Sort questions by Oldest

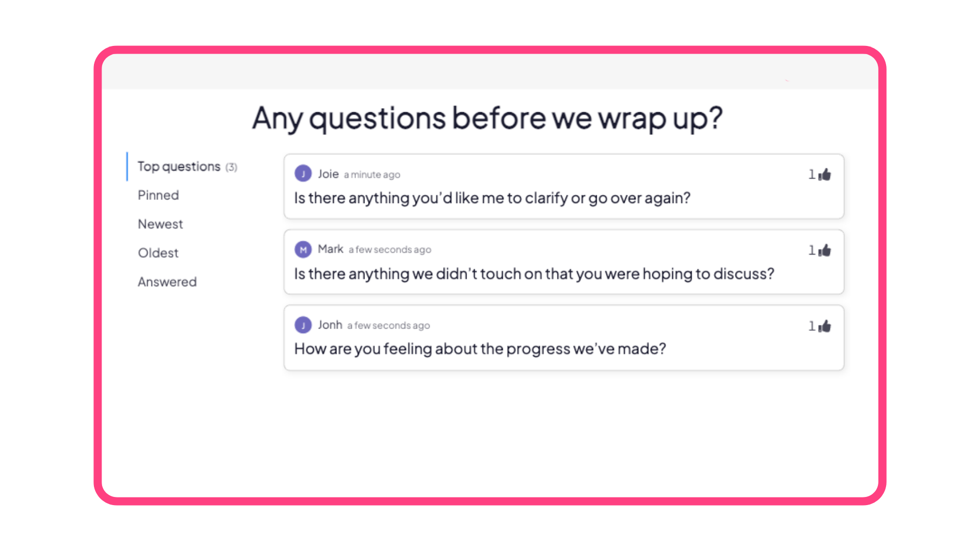[x=158, y=253]
